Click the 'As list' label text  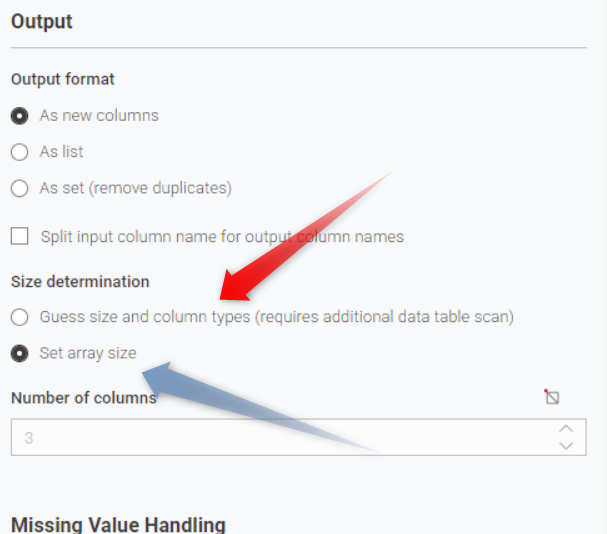61,152
